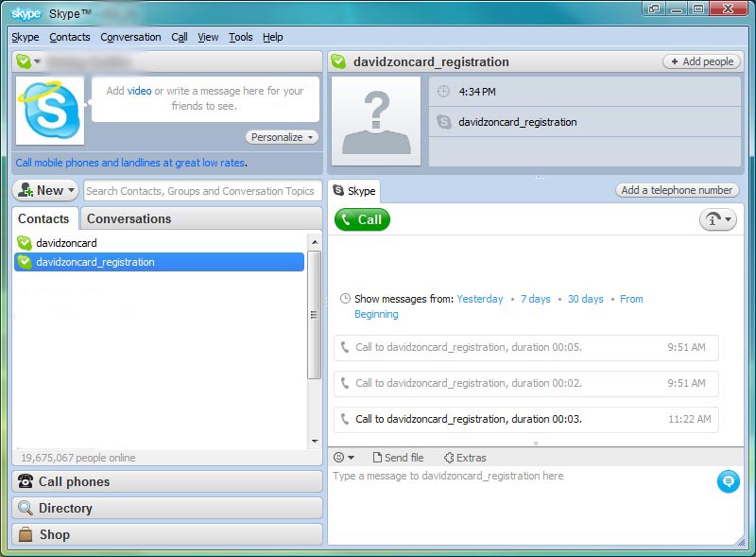756x557 pixels.
Task: Click the contact list scroll up arrow
Action: [315, 242]
